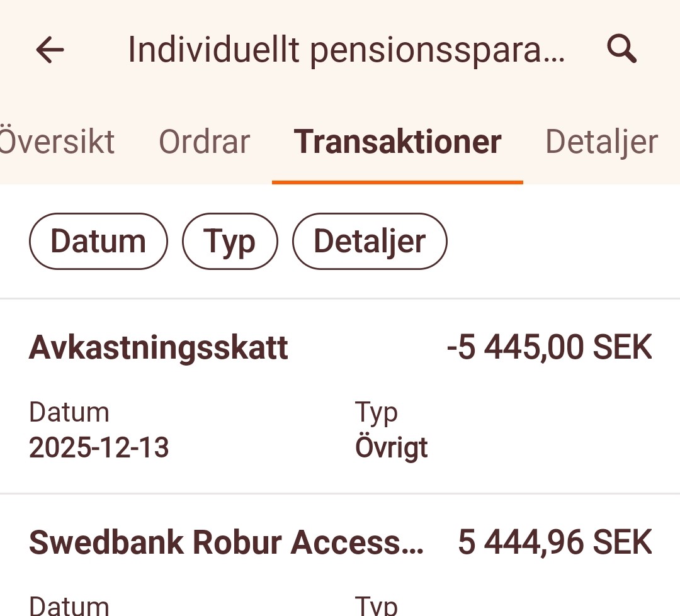This screenshot has width=680, height=616.
Task: Open the Ordrar tab
Action: click(x=204, y=142)
